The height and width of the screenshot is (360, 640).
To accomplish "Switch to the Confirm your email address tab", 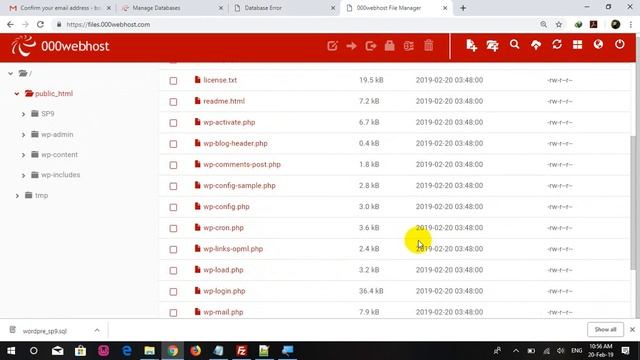I will point(59,8).
